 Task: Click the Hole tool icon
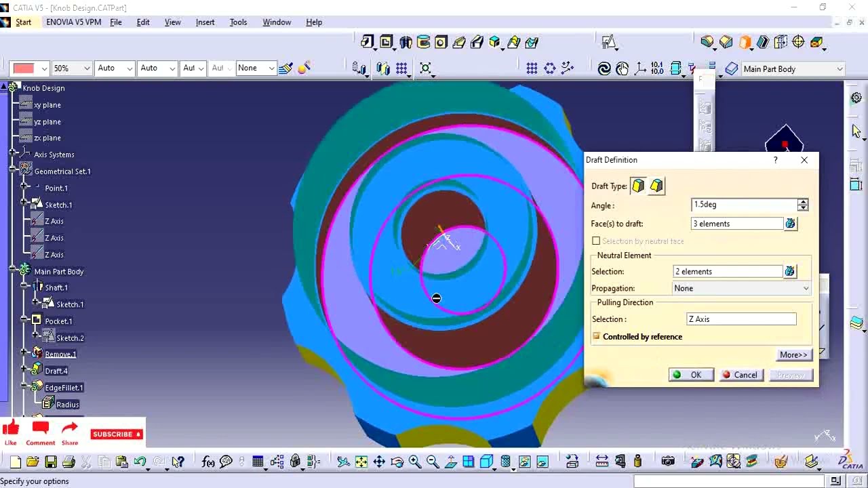click(x=441, y=43)
